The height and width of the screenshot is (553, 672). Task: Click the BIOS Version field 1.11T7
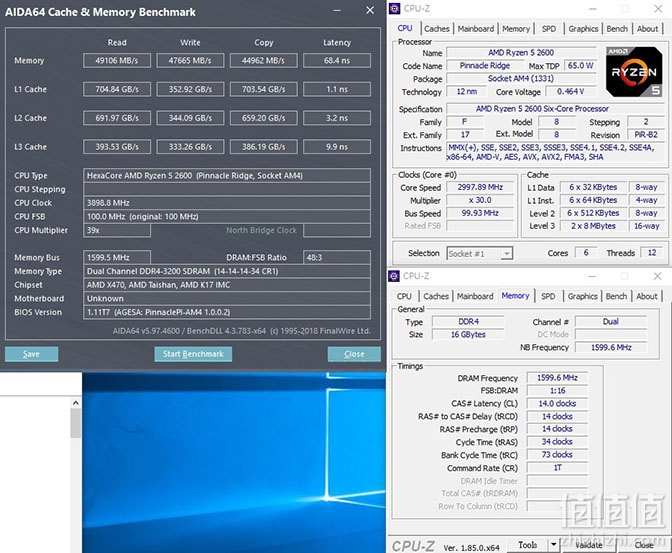[227, 312]
